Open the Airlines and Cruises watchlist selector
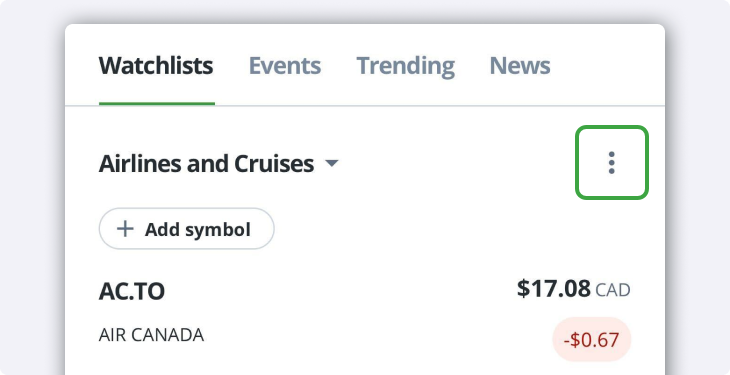 pos(218,164)
